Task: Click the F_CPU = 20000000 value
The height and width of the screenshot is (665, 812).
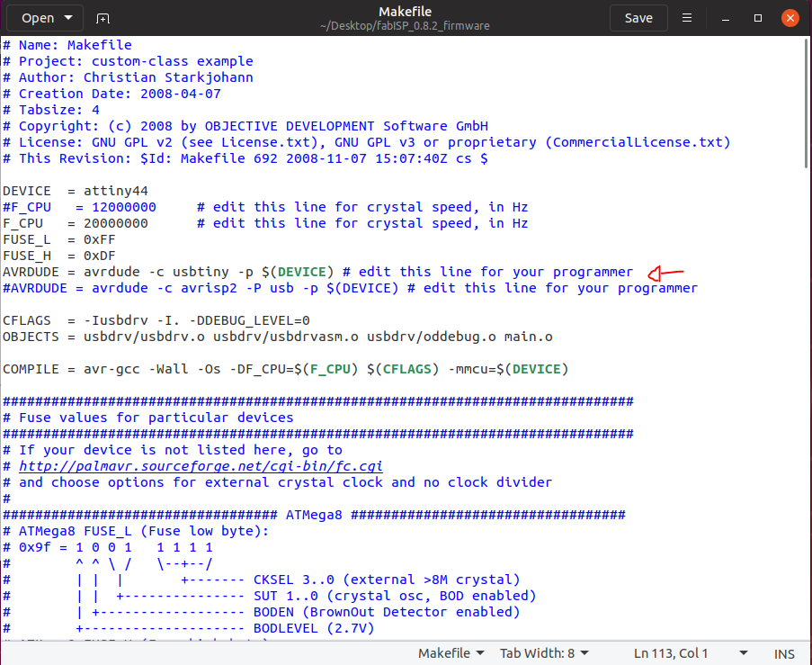Action: (x=115, y=223)
